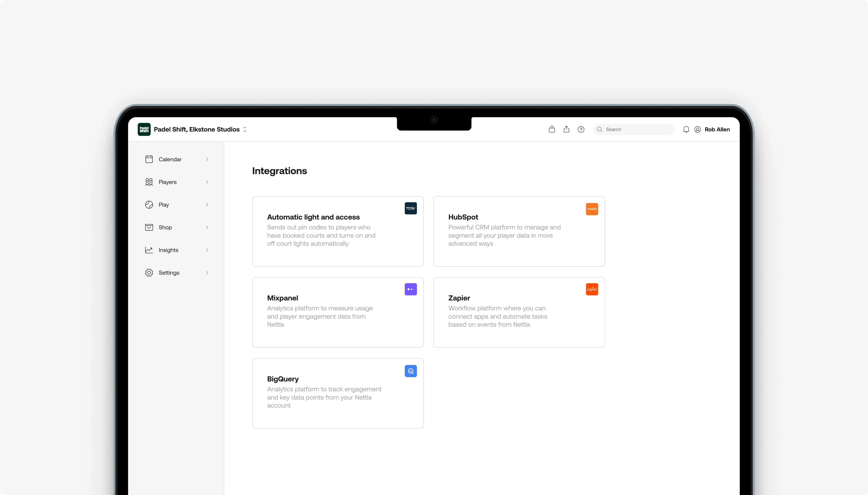Open the help question mark icon
This screenshot has height=495, width=868.
pyautogui.click(x=581, y=129)
